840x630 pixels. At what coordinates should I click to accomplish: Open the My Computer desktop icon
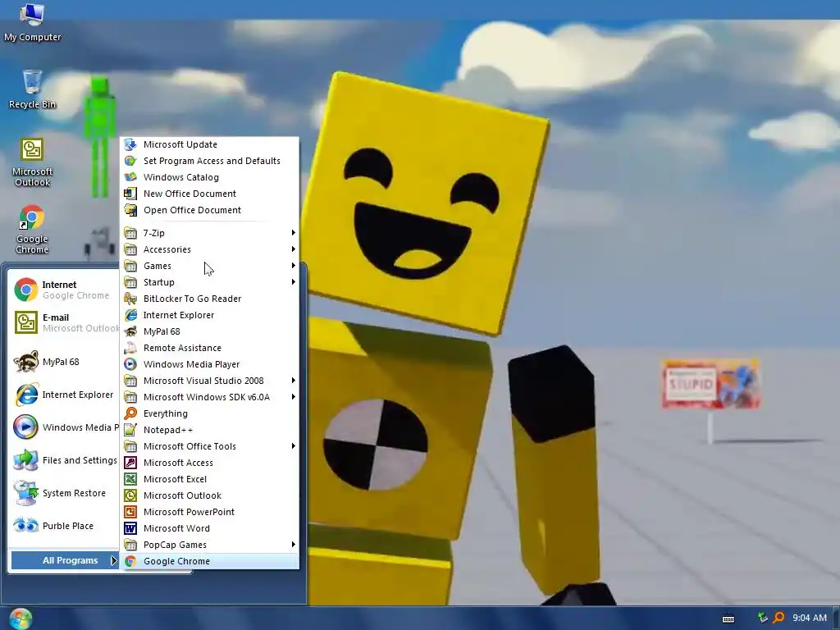tap(32, 21)
